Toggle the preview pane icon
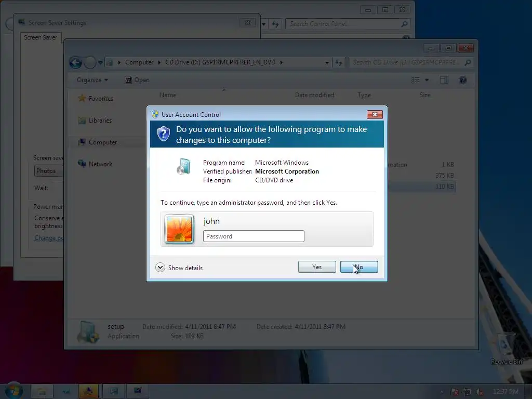 click(x=444, y=80)
